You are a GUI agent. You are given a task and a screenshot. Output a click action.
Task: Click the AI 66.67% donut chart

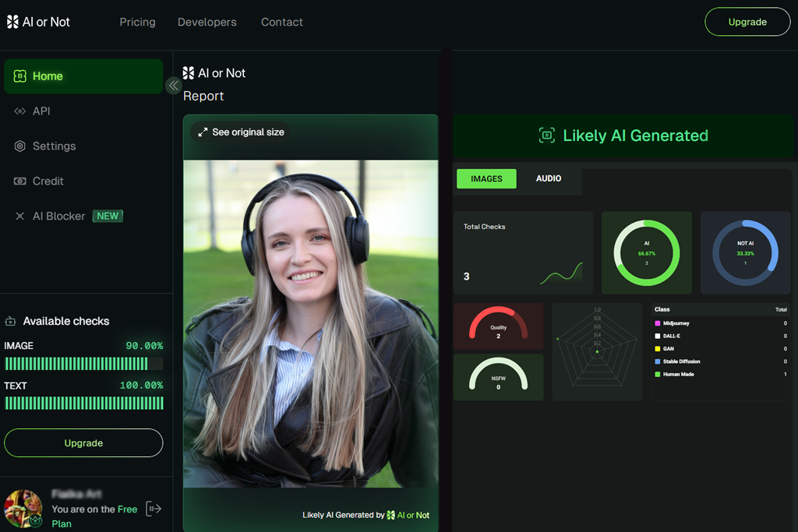click(646, 253)
